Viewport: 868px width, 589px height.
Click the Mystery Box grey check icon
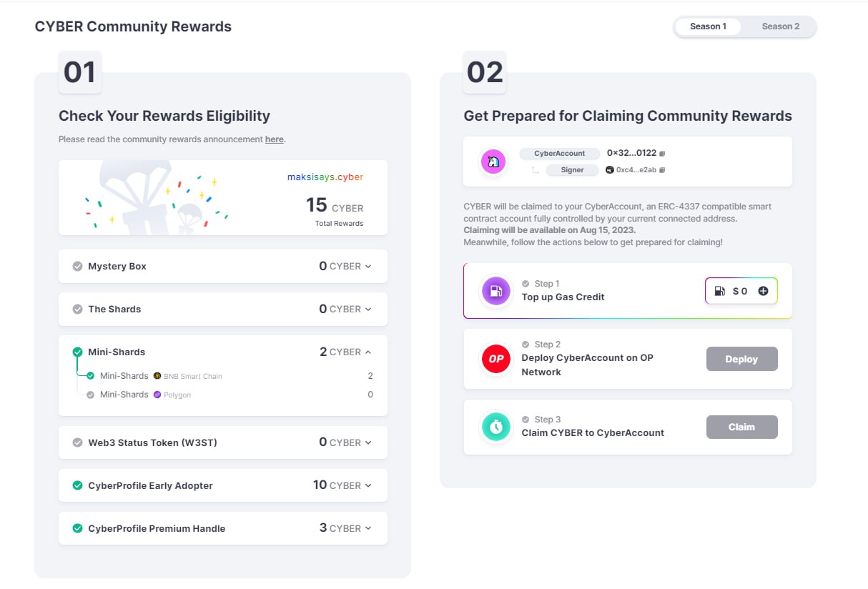point(77,267)
